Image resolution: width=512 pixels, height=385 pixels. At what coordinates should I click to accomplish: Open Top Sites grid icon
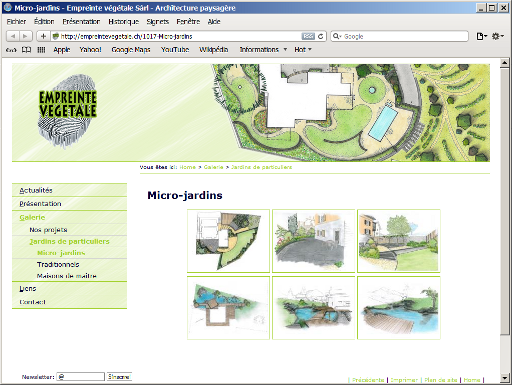pyautogui.click(x=41, y=50)
